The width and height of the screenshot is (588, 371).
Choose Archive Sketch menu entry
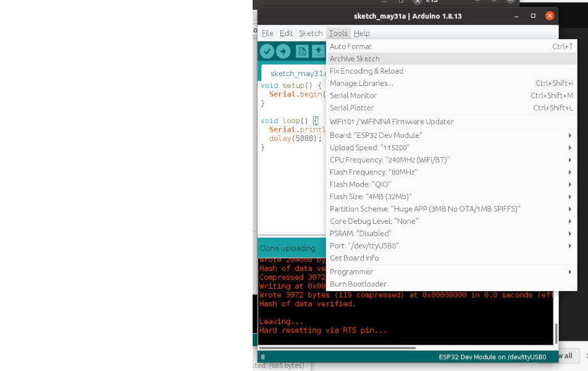[x=451, y=59]
